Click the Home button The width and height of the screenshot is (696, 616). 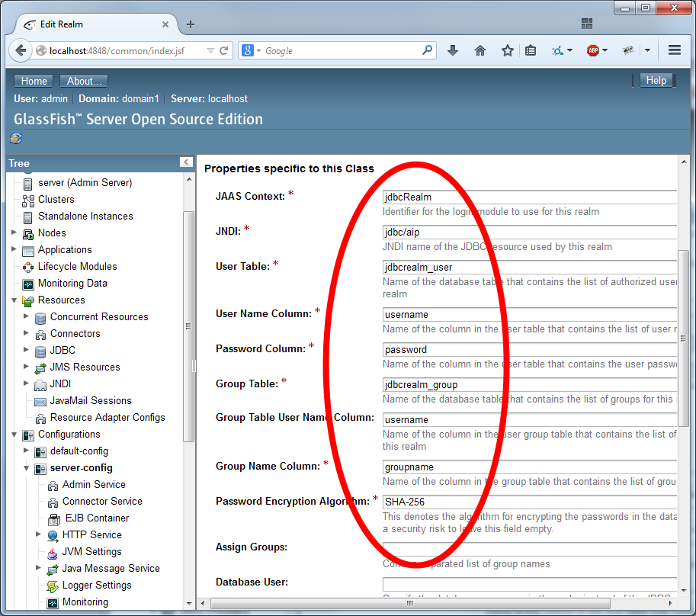34,81
